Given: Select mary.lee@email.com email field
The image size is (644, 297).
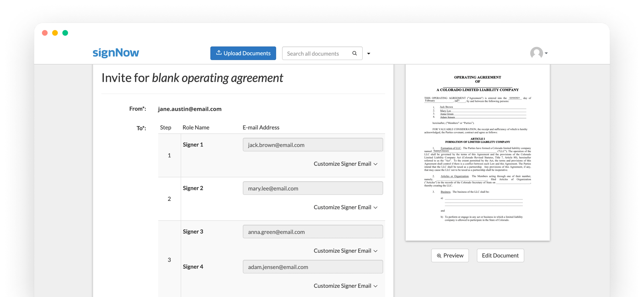Looking at the screenshot, I should tap(313, 188).
